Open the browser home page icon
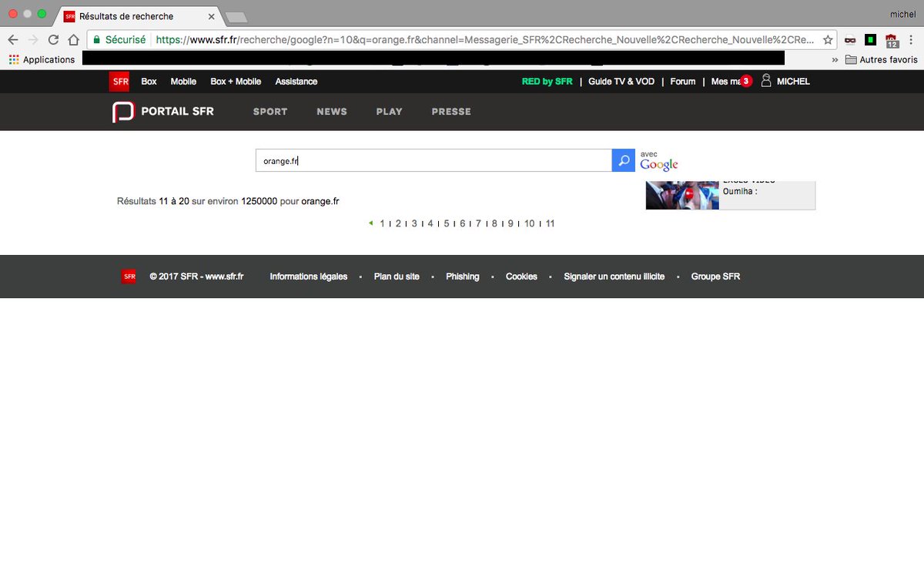 click(x=73, y=39)
